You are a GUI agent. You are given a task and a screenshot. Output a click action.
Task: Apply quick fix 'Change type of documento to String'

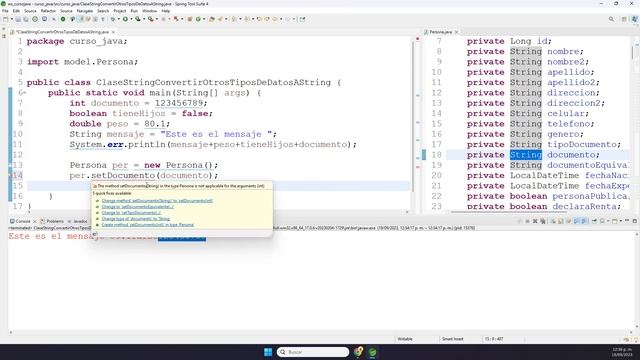136,219
